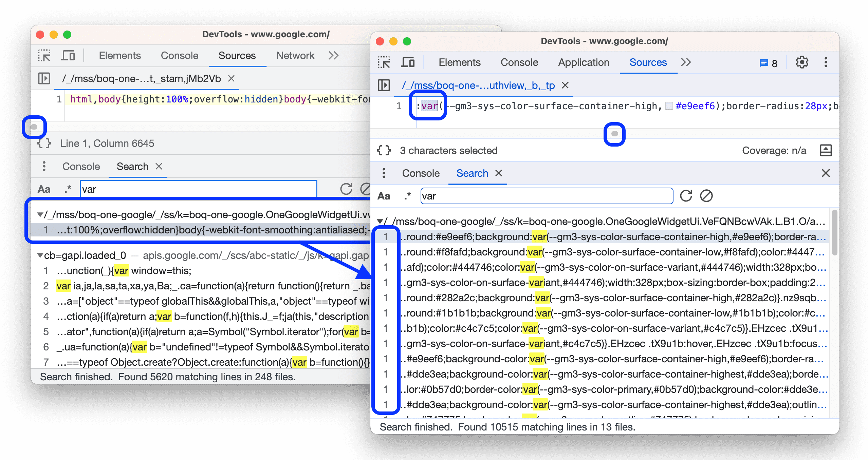Screen dimensions: 868x460
Task: Click the Sources panel scrollbar right panel
Action: [614, 134]
